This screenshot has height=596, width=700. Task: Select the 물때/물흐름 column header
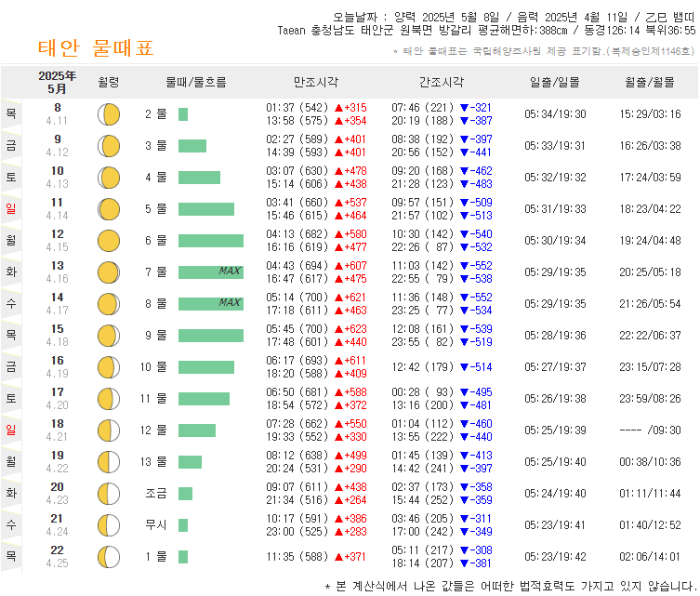pyautogui.click(x=196, y=82)
